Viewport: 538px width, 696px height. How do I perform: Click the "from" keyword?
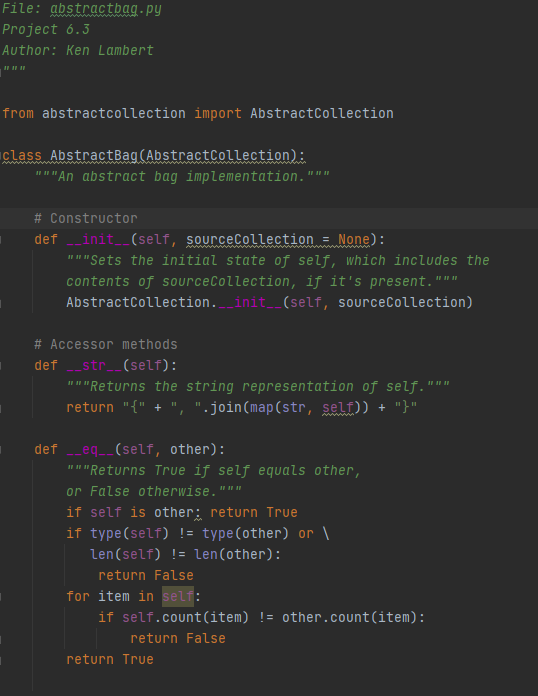click(x=18, y=113)
